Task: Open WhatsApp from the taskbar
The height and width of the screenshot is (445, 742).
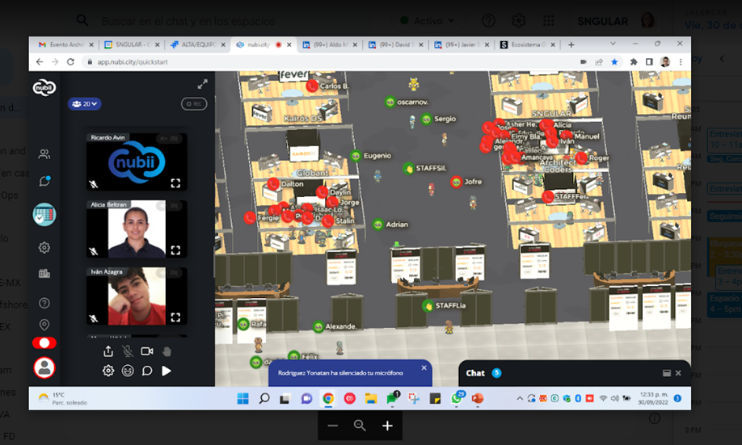Action: (457, 399)
